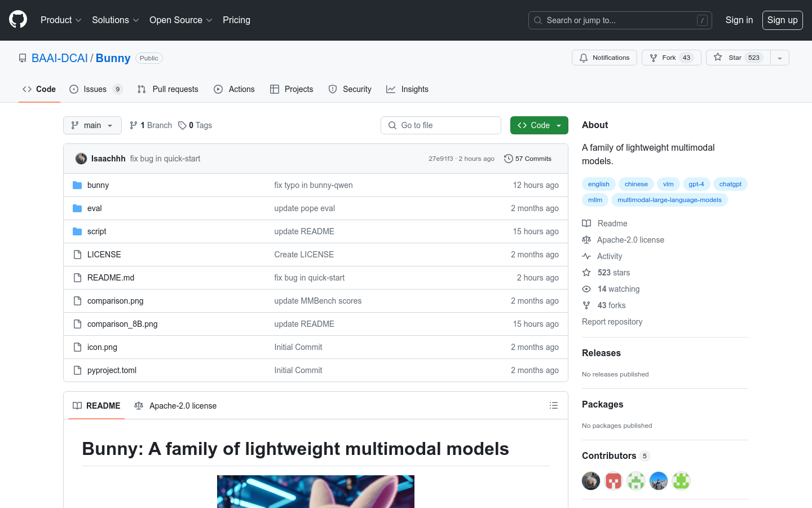Open the red pixel contributor avatar

[x=614, y=481]
